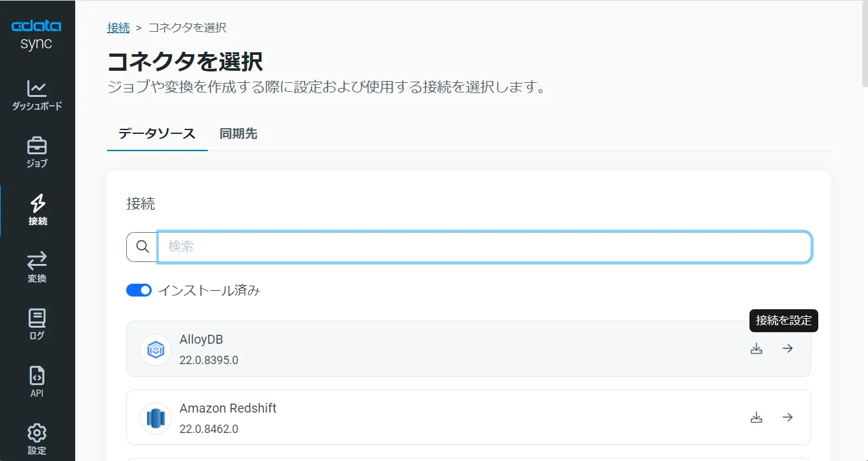
Task: Open the API section in the sidebar
Action: (x=36, y=379)
